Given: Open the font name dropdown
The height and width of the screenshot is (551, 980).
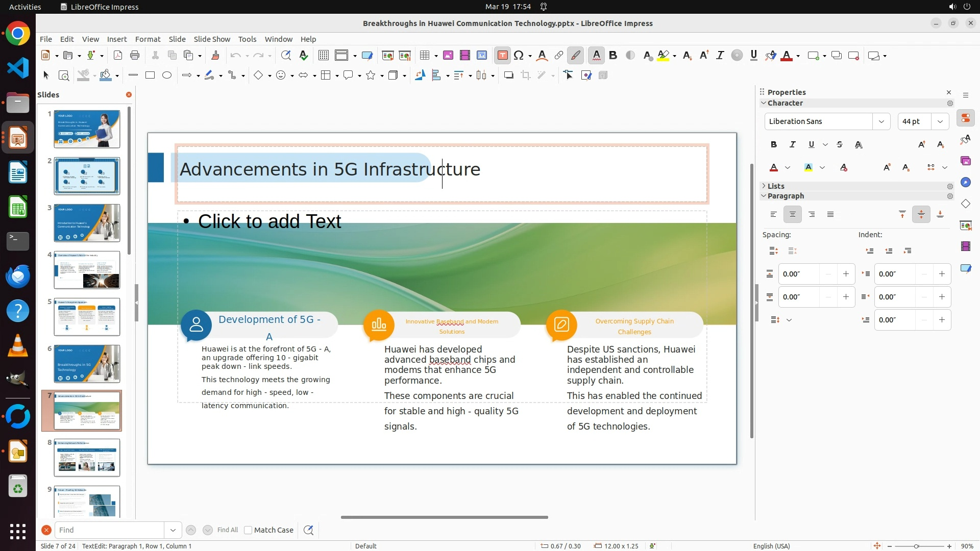Looking at the screenshot, I should [x=881, y=121].
